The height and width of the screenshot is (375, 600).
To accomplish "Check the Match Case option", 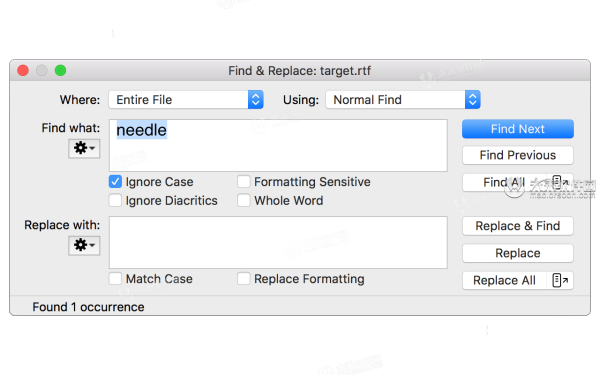I will tap(115, 279).
